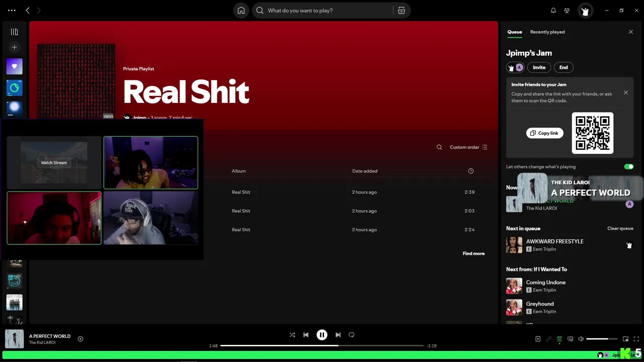Toggle Let others change what's playing
This screenshot has width=644, height=362.
click(x=628, y=166)
